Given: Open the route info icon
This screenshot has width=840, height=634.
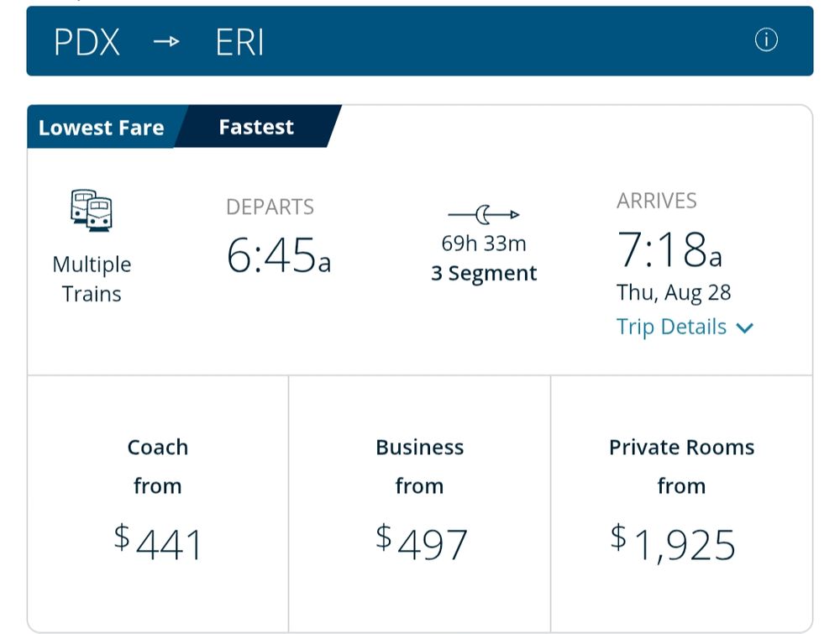Looking at the screenshot, I should coord(766,40).
